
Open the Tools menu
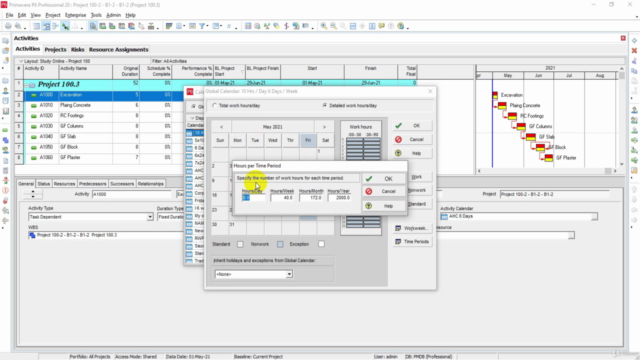(x=96, y=15)
